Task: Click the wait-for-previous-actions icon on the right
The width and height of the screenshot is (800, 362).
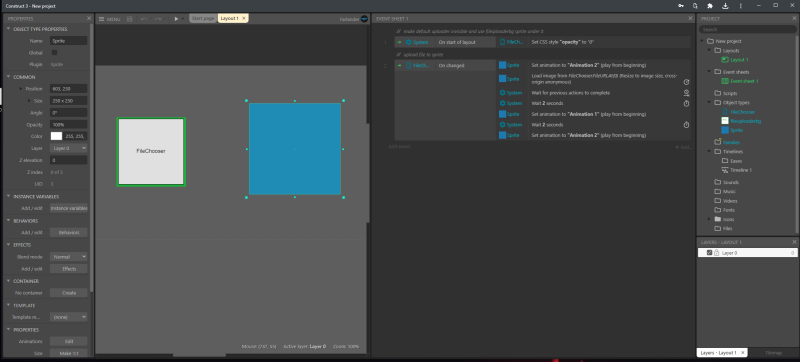Action: (x=686, y=93)
